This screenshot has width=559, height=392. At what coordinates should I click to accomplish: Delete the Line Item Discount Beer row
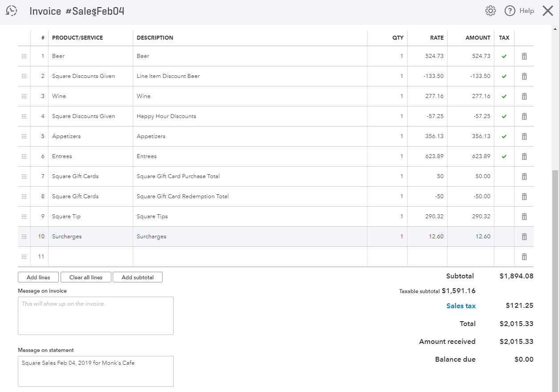[x=524, y=76]
